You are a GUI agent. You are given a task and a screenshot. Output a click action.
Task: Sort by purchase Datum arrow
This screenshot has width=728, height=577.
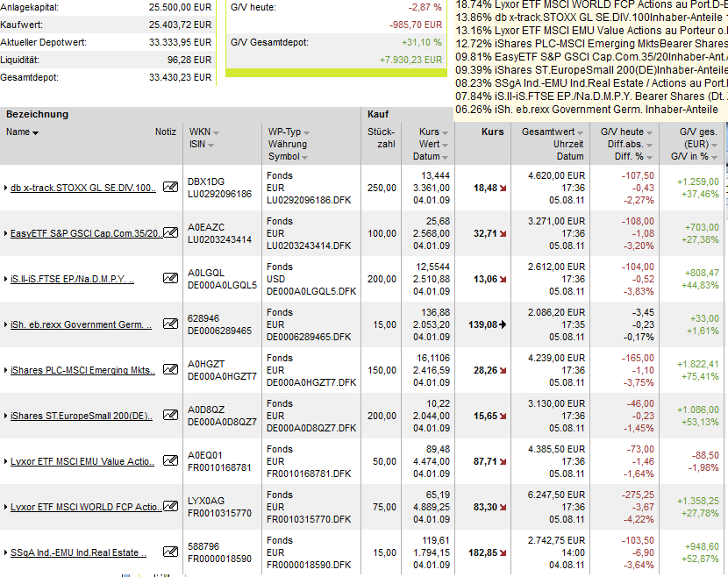tap(446, 157)
